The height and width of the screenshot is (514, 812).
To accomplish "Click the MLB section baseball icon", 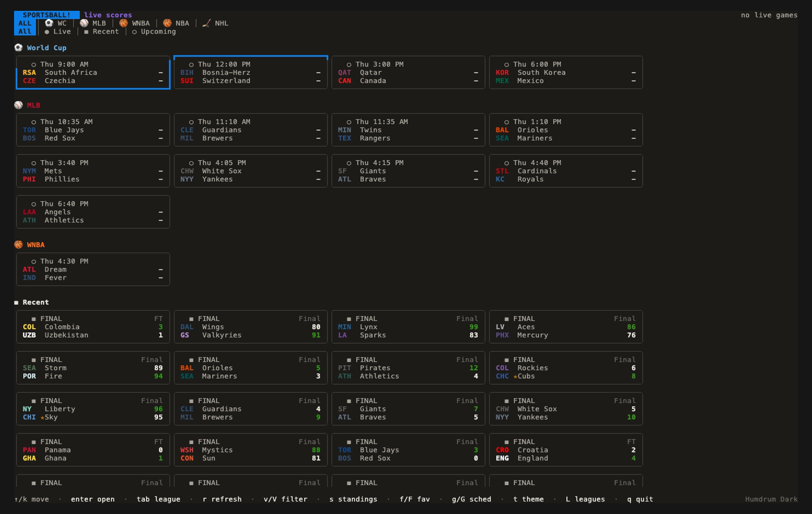I will [x=18, y=105].
